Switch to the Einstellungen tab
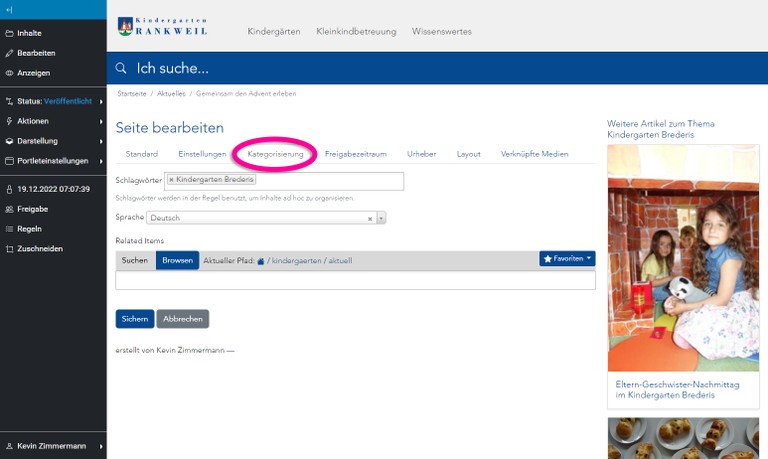 tap(202, 154)
